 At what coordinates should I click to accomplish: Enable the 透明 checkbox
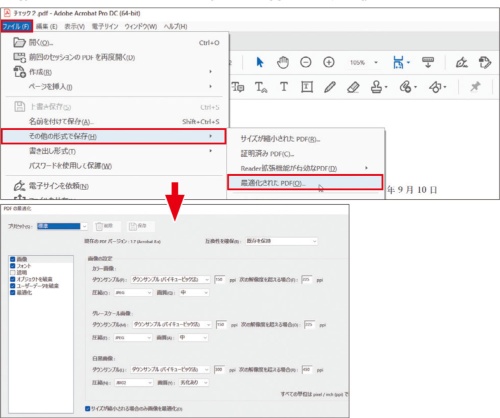point(13,272)
